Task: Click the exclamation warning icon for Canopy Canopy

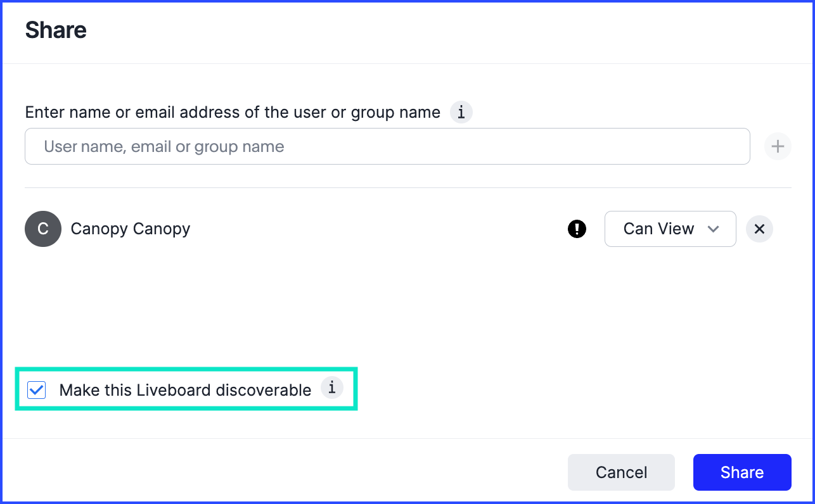Action: [577, 229]
